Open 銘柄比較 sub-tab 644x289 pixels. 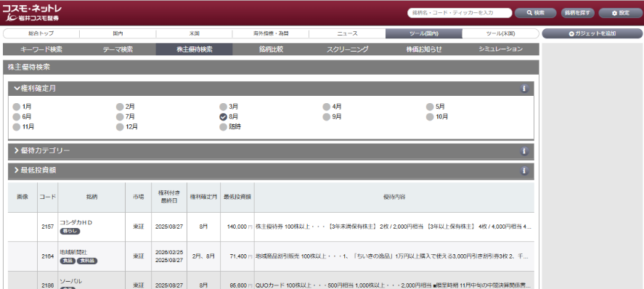[x=271, y=49]
